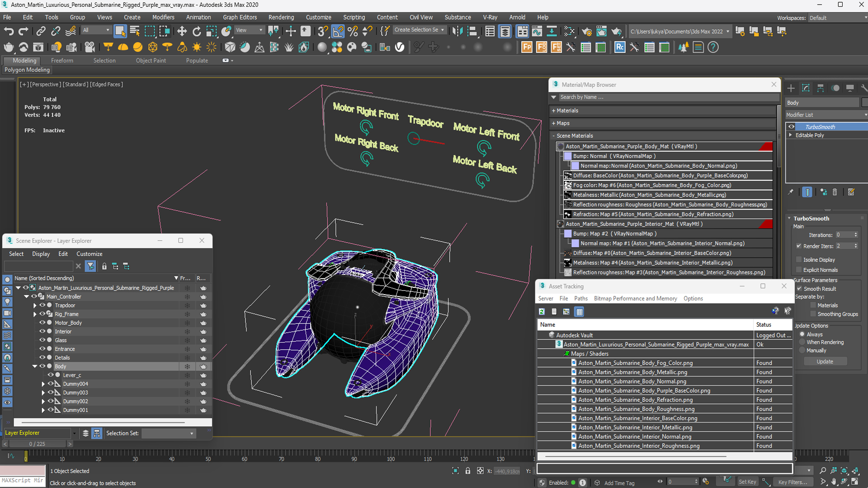Choose the Select and Move tool
This screenshot has height=488, width=868.
(182, 31)
